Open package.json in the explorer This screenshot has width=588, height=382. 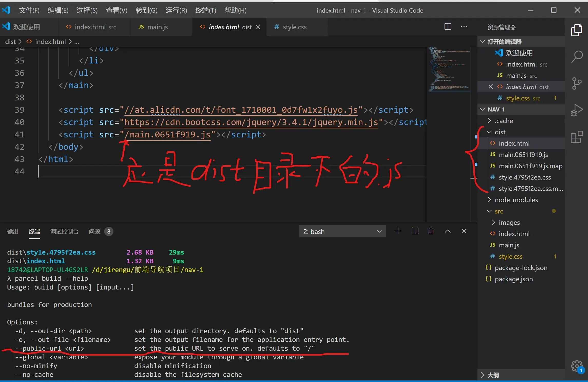point(513,279)
